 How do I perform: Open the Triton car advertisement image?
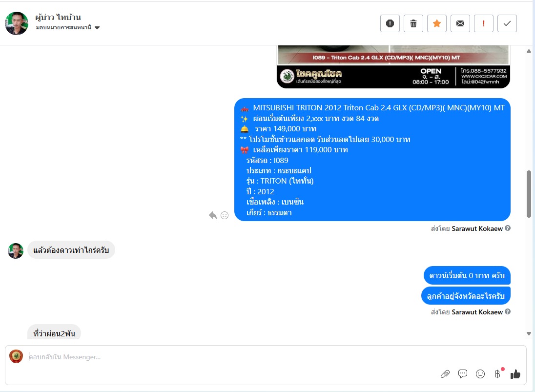[x=393, y=67]
